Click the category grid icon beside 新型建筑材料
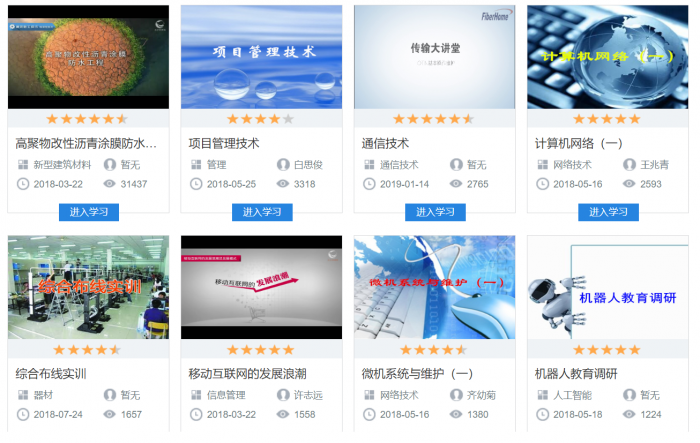700x443 pixels. pyautogui.click(x=23, y=165)
